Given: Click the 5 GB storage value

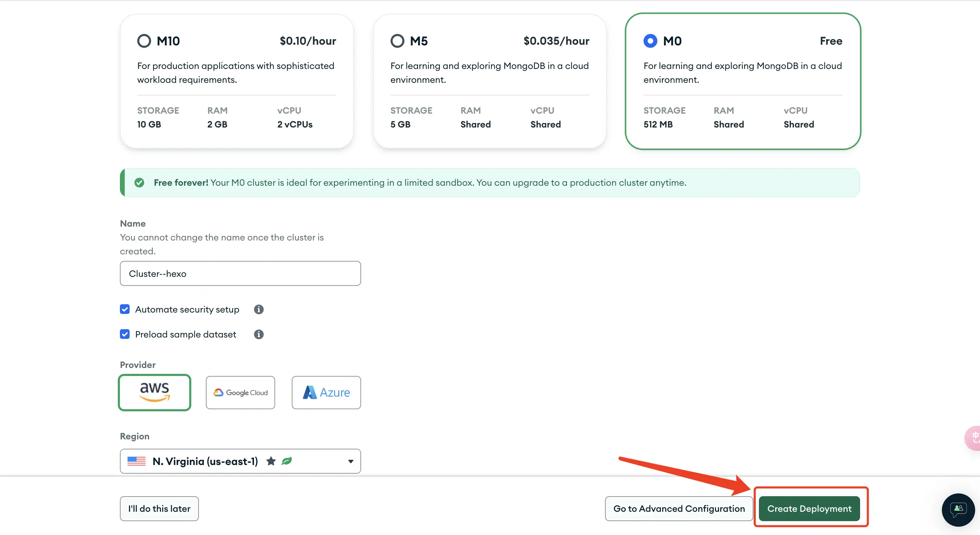Looking at the screenshot, I should [400, 124].
